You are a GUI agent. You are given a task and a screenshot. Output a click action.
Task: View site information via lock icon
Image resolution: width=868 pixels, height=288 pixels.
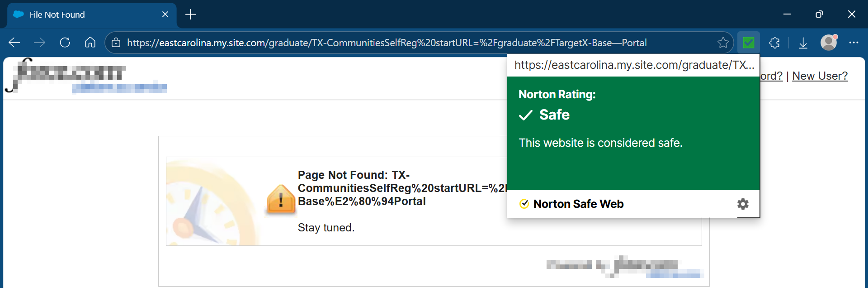click(116, 43)
